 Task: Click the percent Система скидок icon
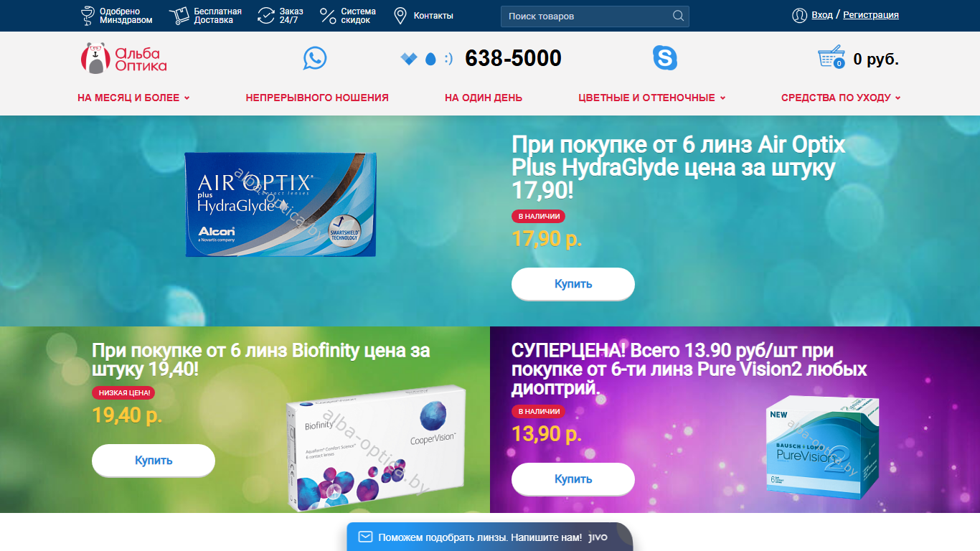[328, 16]
